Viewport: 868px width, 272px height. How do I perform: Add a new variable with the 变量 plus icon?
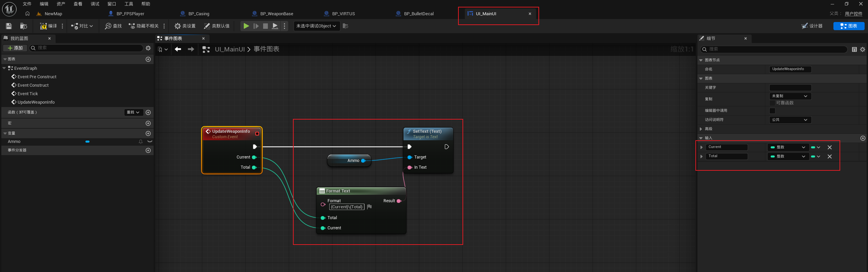[x=148, y=133]
